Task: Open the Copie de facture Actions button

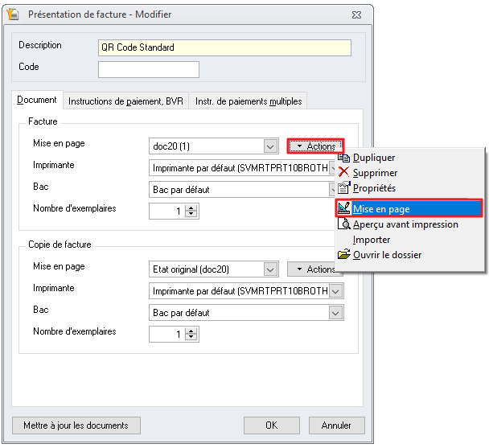Action: (315, 269)
